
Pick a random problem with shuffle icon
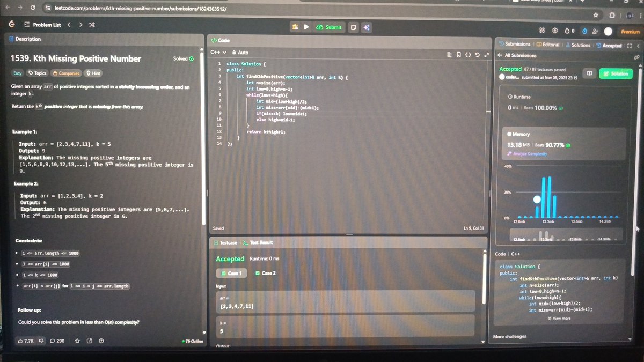pos(92,25)
